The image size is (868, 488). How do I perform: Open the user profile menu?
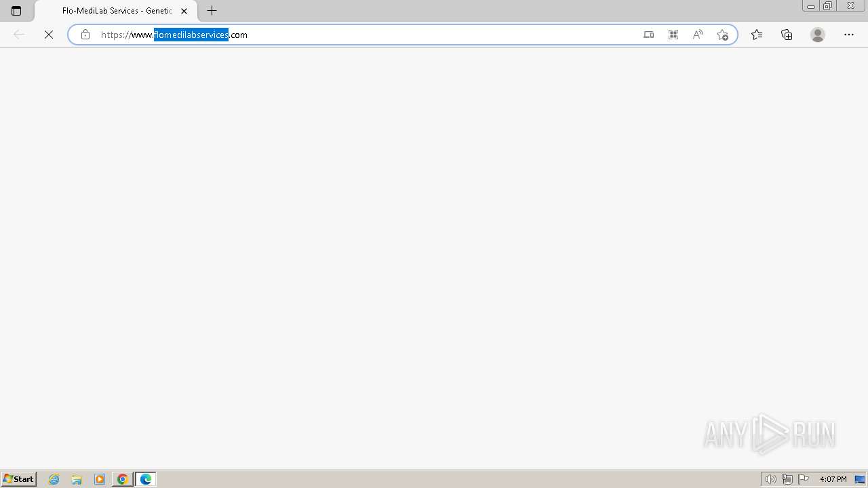pyautogui.click(x=818, y=35)
